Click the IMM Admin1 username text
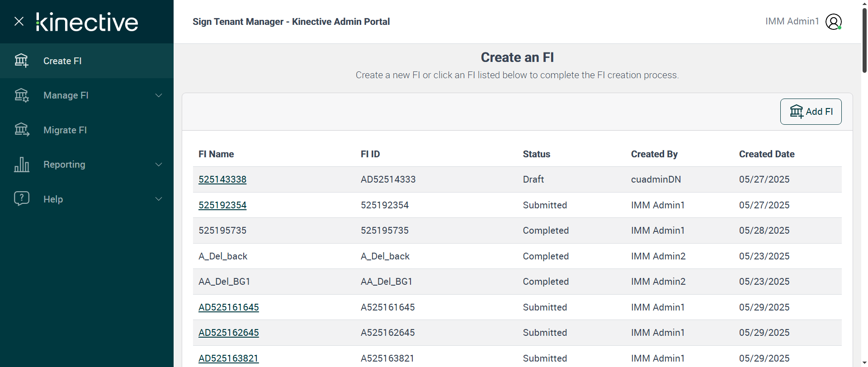The width and height of the screenshot is (868, 367). 792,21
